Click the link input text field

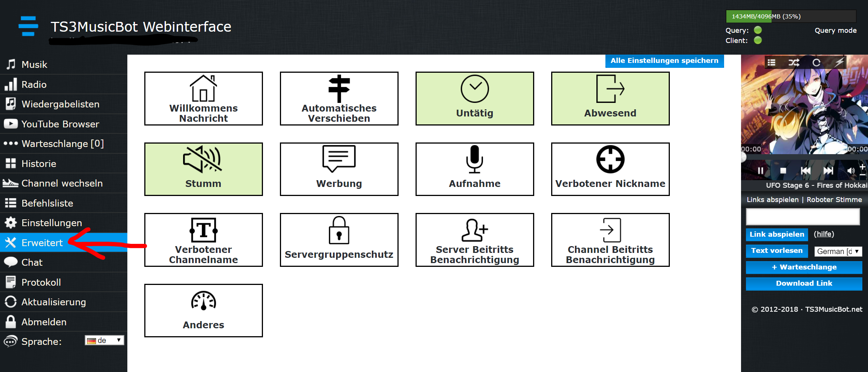[x=803, y=217]
